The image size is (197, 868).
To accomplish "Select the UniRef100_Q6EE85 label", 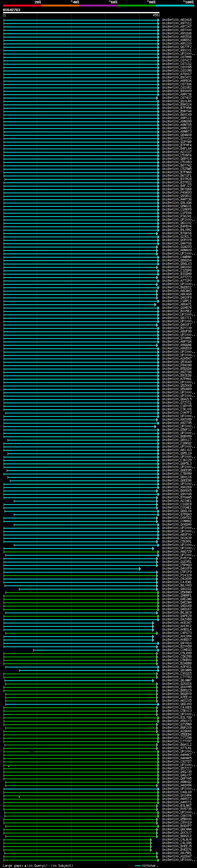I will pos(177,470).
